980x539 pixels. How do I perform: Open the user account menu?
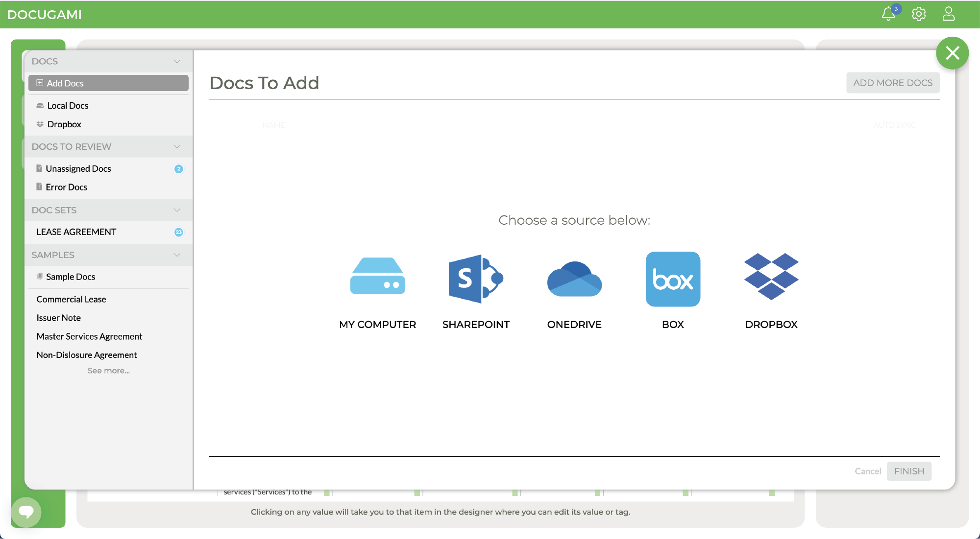(948, 14)
